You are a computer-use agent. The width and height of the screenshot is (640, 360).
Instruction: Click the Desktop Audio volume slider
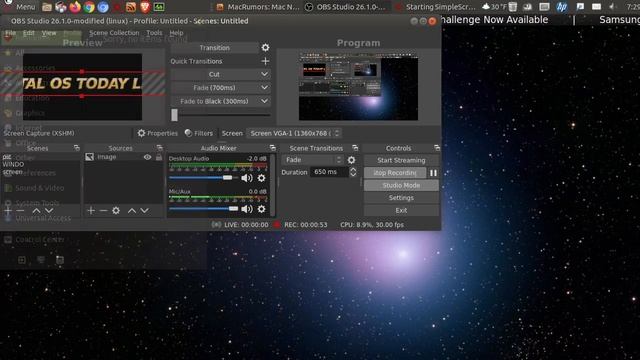pos(203,178)
